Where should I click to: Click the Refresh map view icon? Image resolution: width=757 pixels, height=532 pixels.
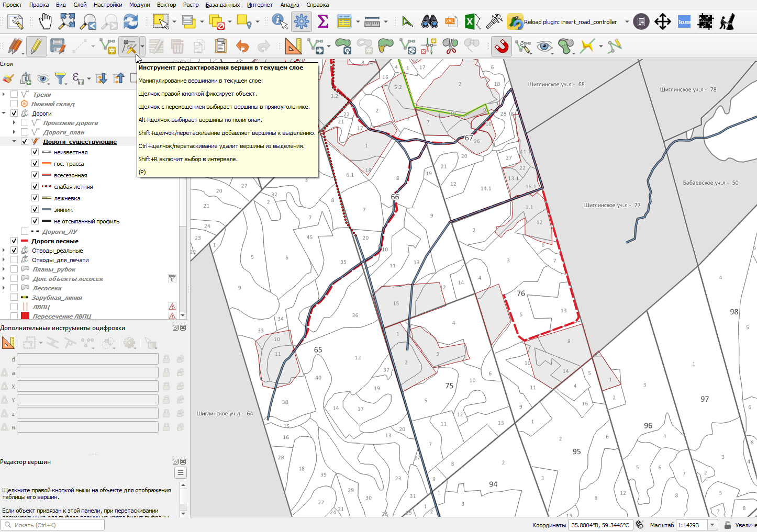tap(130, 21)
